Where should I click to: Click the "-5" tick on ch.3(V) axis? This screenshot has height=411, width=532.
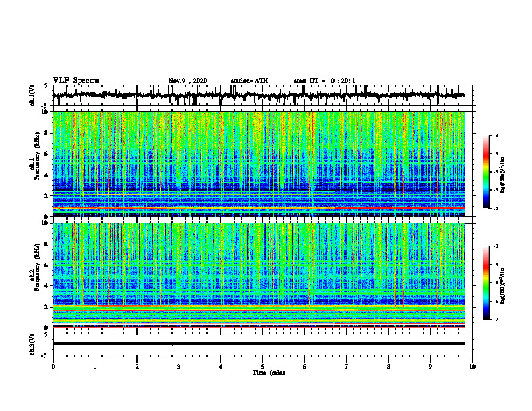pos(44,355)
